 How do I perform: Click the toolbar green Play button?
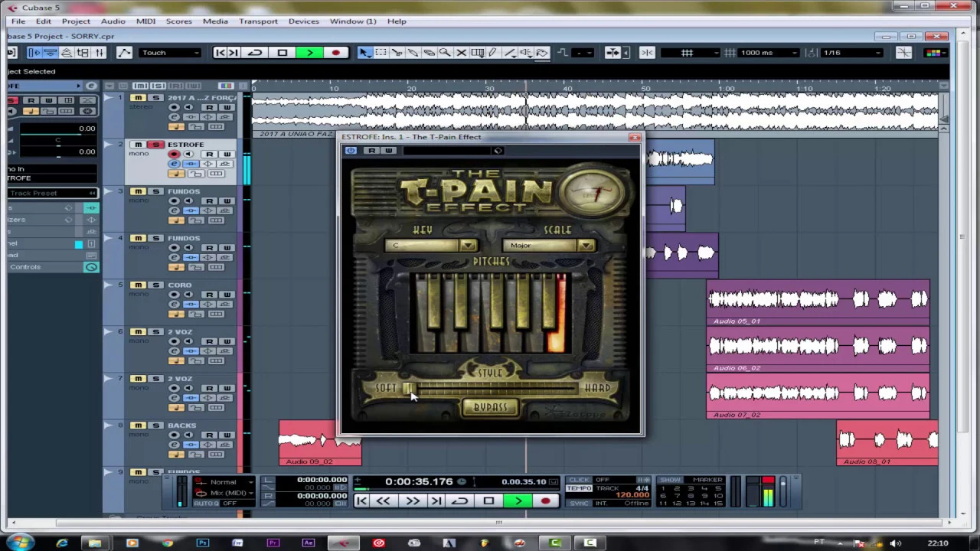click(309, 53)
